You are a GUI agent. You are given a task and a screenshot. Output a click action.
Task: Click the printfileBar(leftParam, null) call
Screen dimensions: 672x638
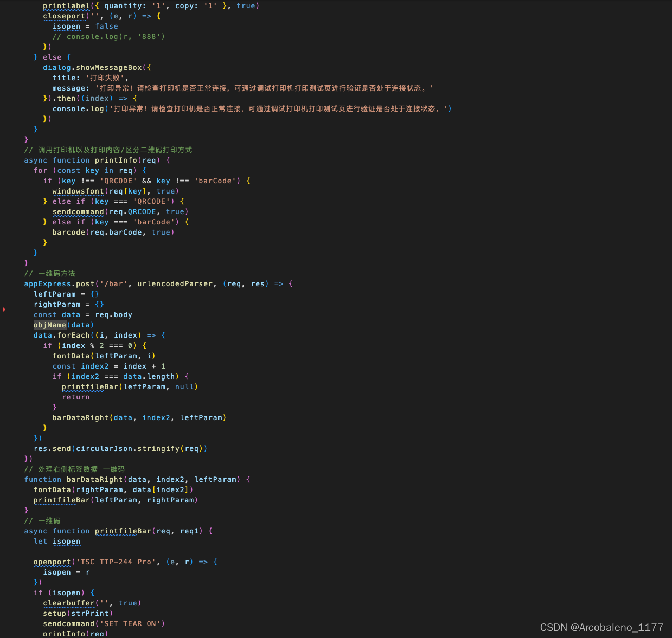pos(130,386)
